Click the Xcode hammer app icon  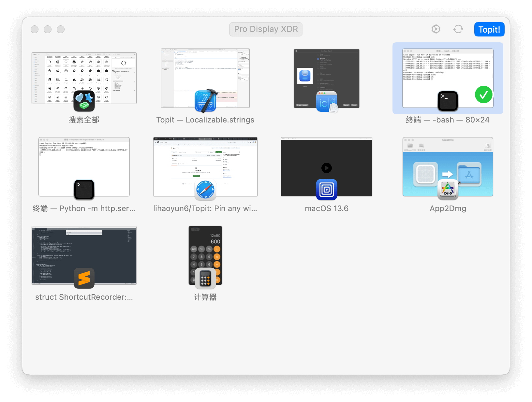click(205, 101)
